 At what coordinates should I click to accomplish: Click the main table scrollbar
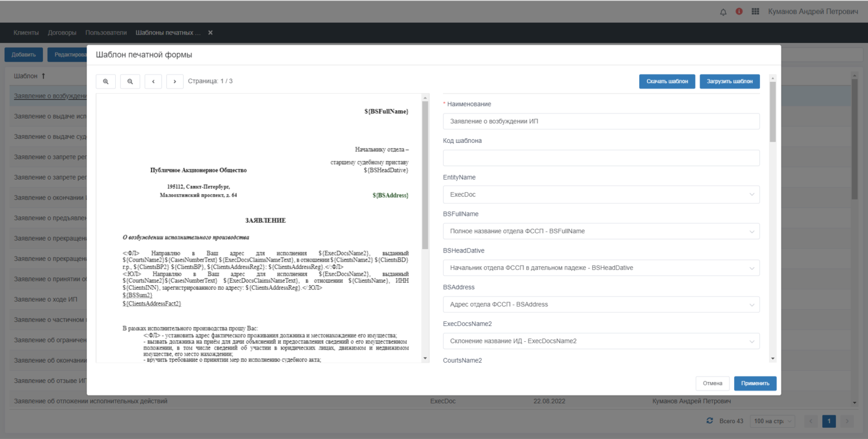click(x=854, y=140)
